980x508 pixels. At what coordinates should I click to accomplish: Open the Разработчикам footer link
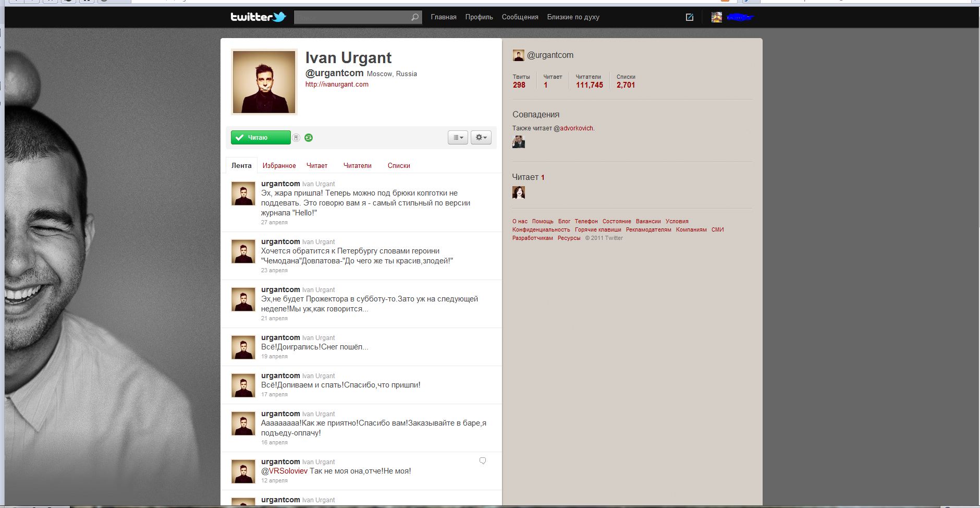[532, 238]
